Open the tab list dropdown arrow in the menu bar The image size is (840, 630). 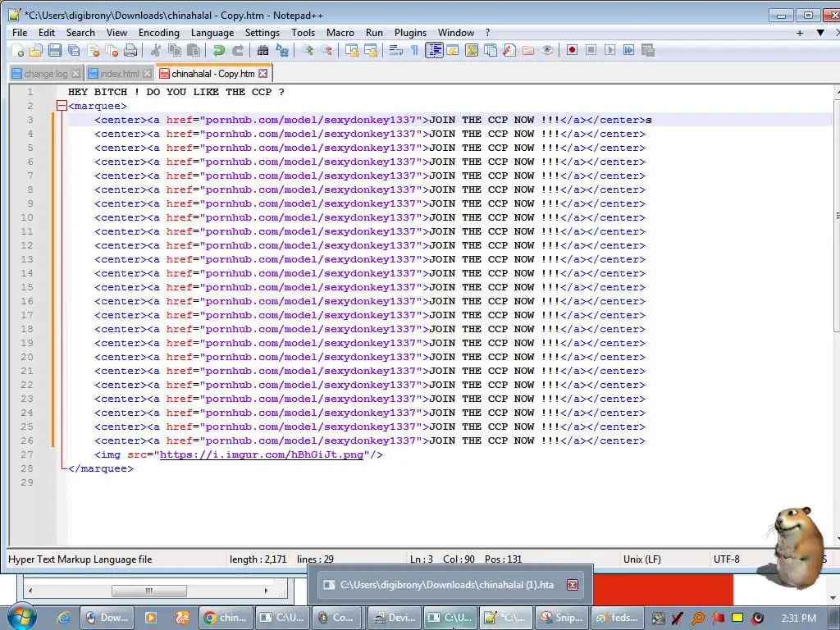(x=820, y=33)
